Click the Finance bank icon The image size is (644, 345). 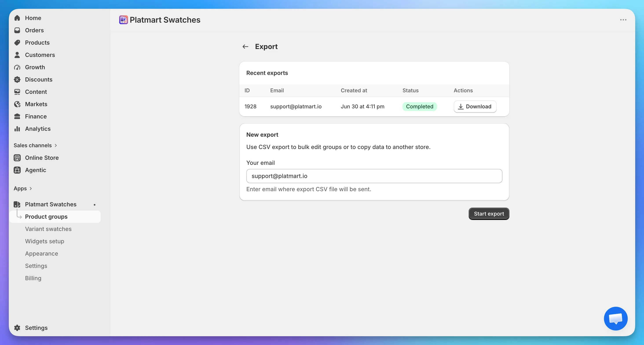click(x=17, y=116)
